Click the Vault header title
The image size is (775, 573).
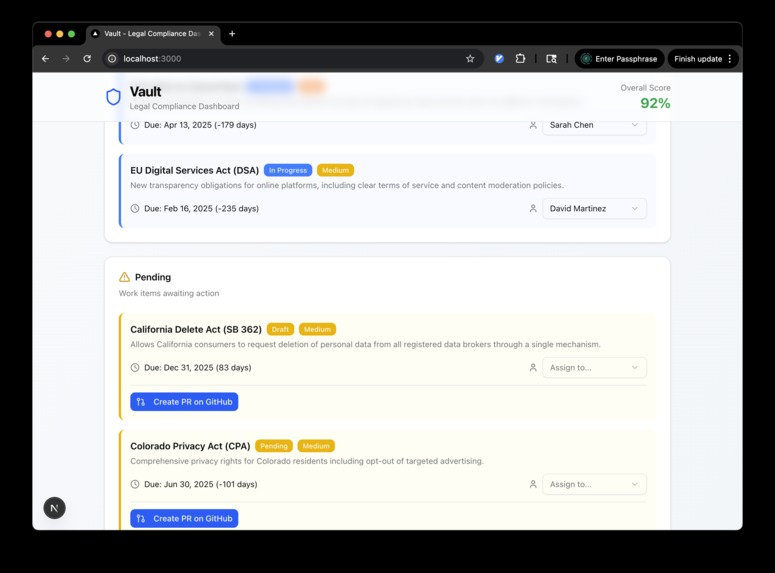click(145, 91)
